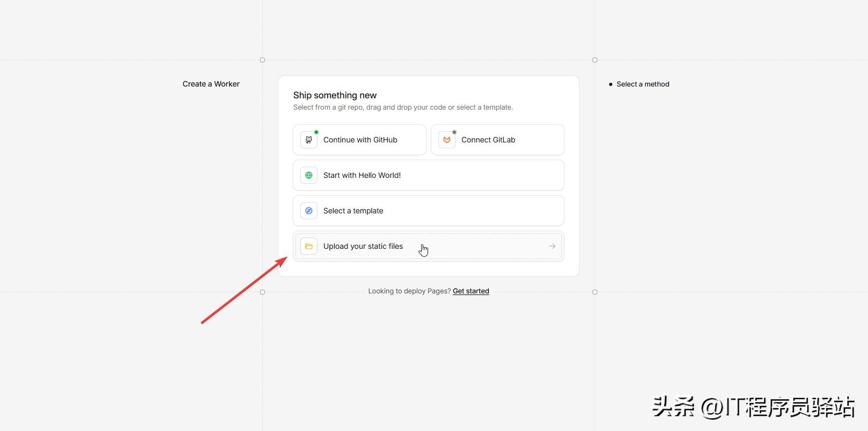Click the bottom-right grid corner handle
868x431 pixels.
(595, 292)
